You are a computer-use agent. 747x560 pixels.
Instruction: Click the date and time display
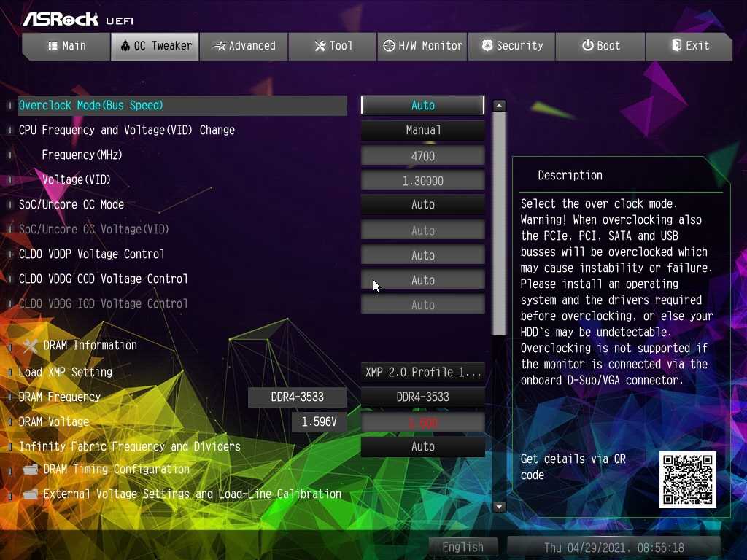614,547
